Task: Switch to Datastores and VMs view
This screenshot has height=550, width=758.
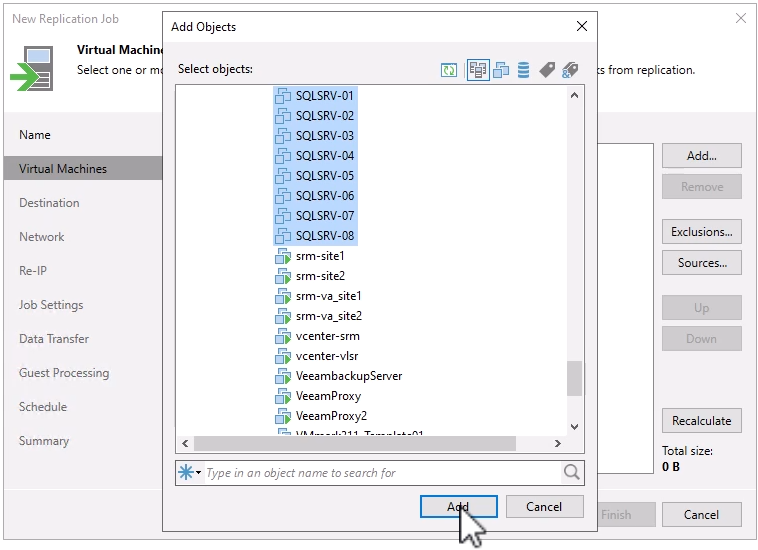Action: pos(523,70)
